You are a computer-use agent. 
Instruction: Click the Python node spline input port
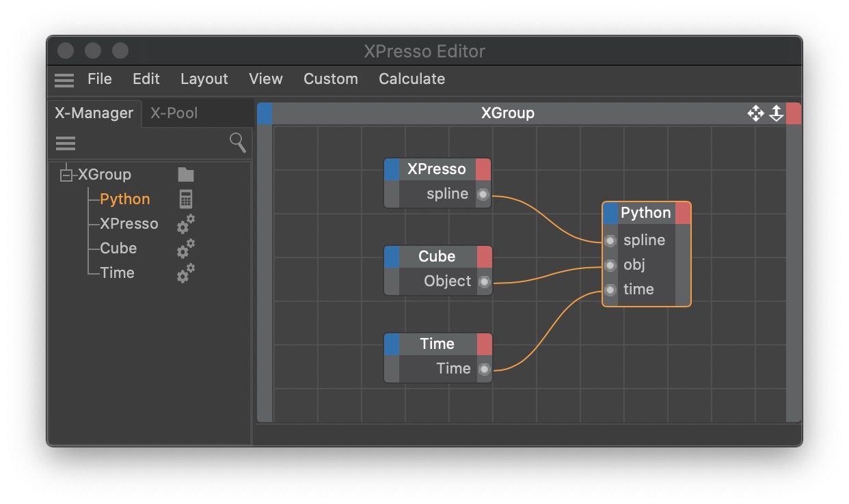(x=610, y=240)
